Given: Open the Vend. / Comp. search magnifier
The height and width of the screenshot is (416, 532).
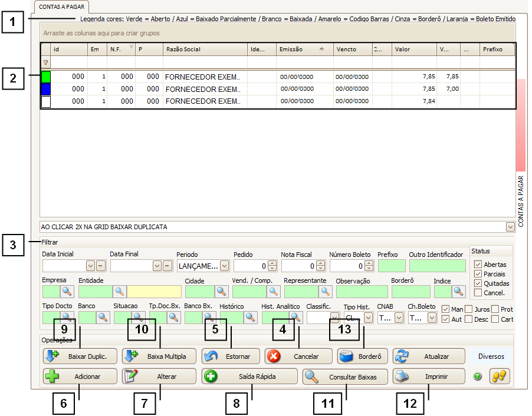Looking at the screenshot, I should (274, 291).
